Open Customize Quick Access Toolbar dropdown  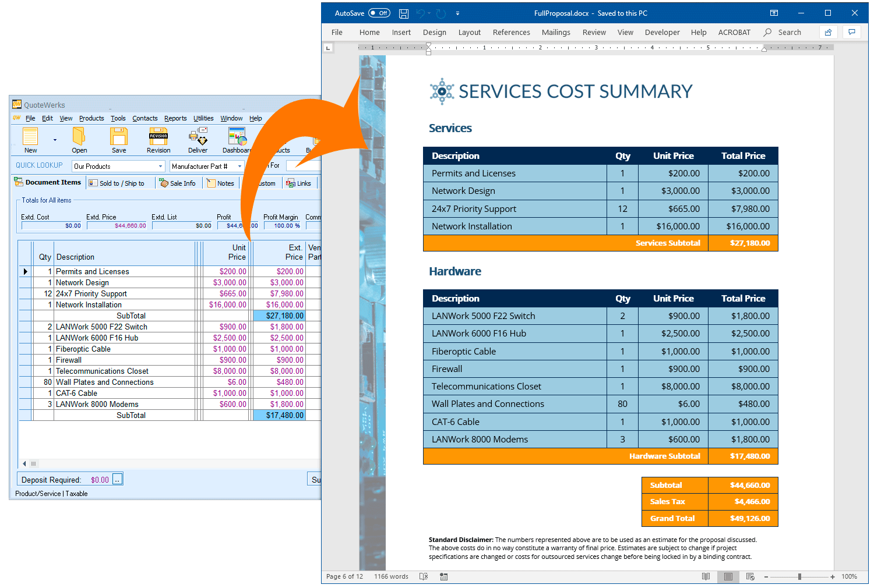tap(457, 13)
